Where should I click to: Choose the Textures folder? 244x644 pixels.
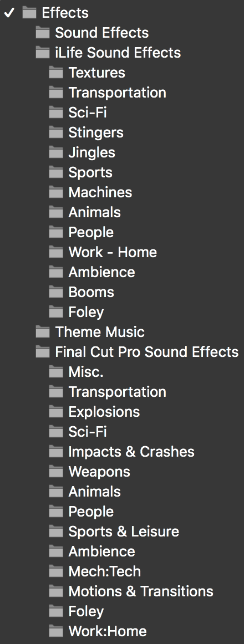[x=96, y=73]
